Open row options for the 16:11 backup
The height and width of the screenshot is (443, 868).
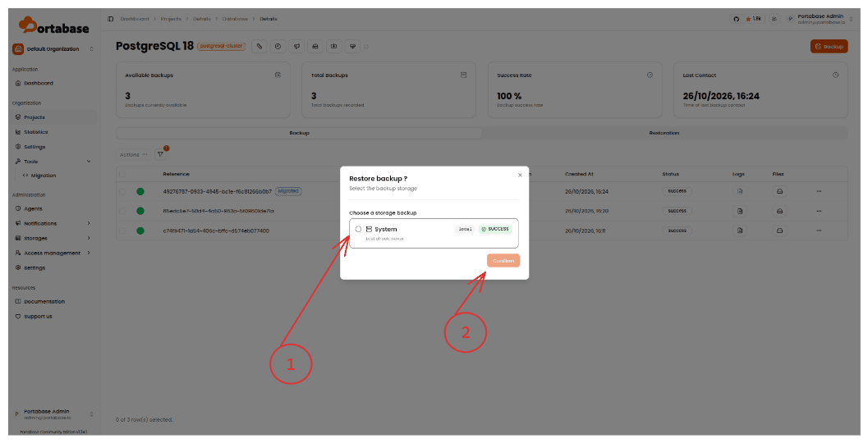(819, 231)
